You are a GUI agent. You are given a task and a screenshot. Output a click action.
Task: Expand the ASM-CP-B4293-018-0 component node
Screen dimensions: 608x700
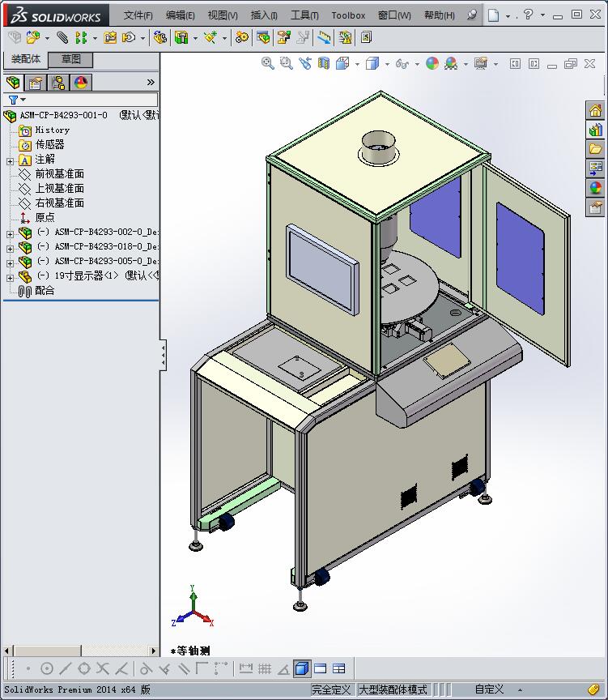tap(10, 249)
